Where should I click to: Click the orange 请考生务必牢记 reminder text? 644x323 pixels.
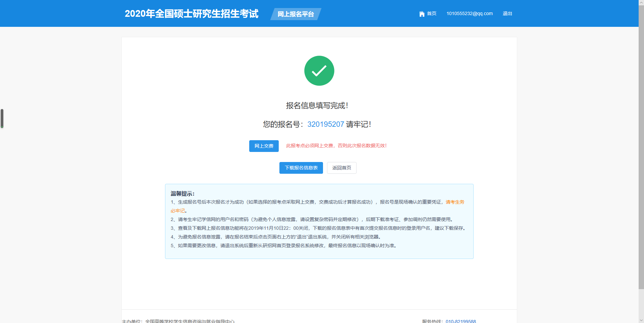click(454, 202)
